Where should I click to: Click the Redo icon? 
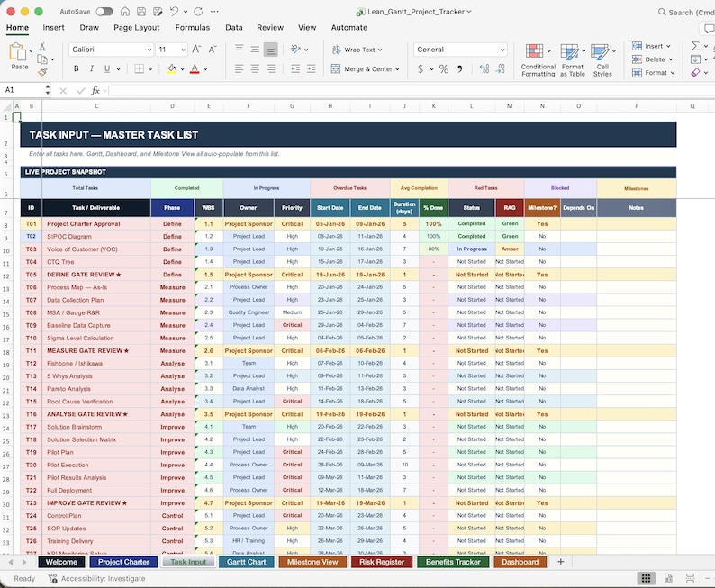198,12
